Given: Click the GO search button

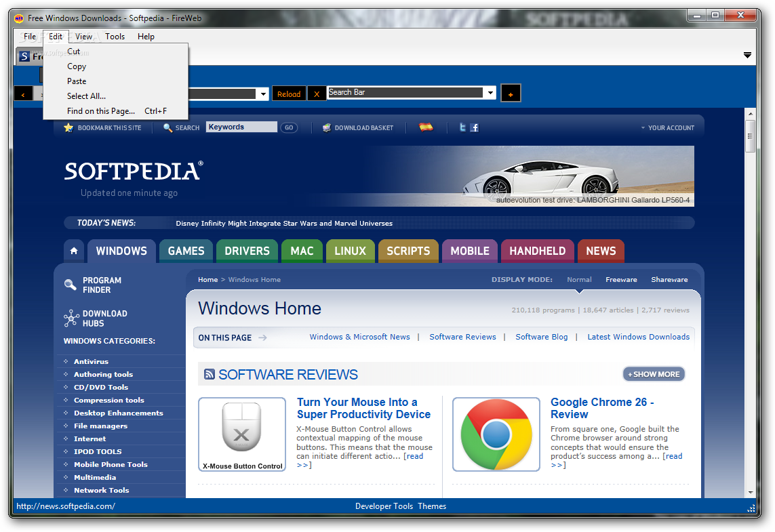Looking at the screenshot, I should click(289, 127).
